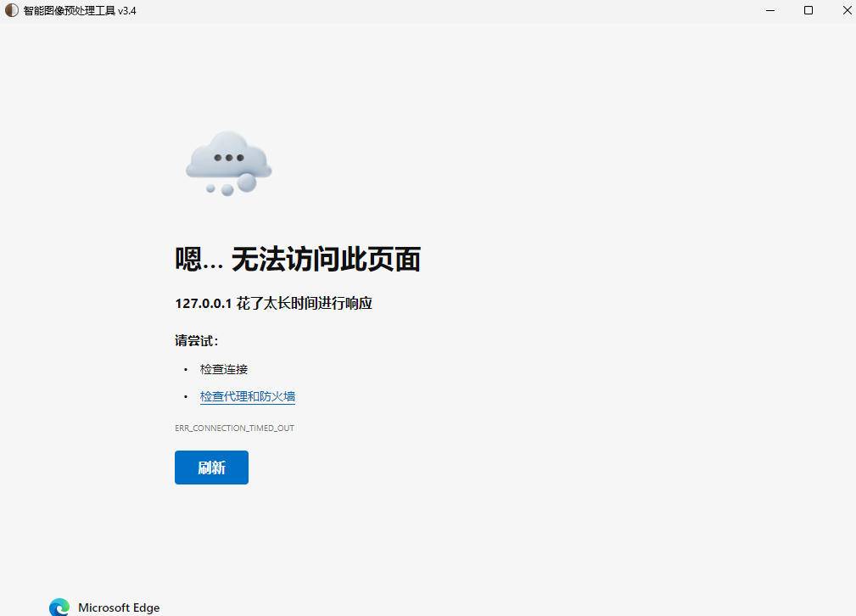Click the 请尝试: label
Image resolution: width=856 pixels, height=616 pixels.
(197, 341)
